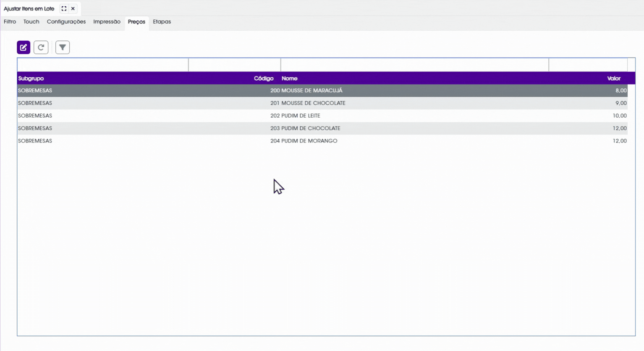Select row PUDIM DE CHOCOLATE

coord(322,128)
